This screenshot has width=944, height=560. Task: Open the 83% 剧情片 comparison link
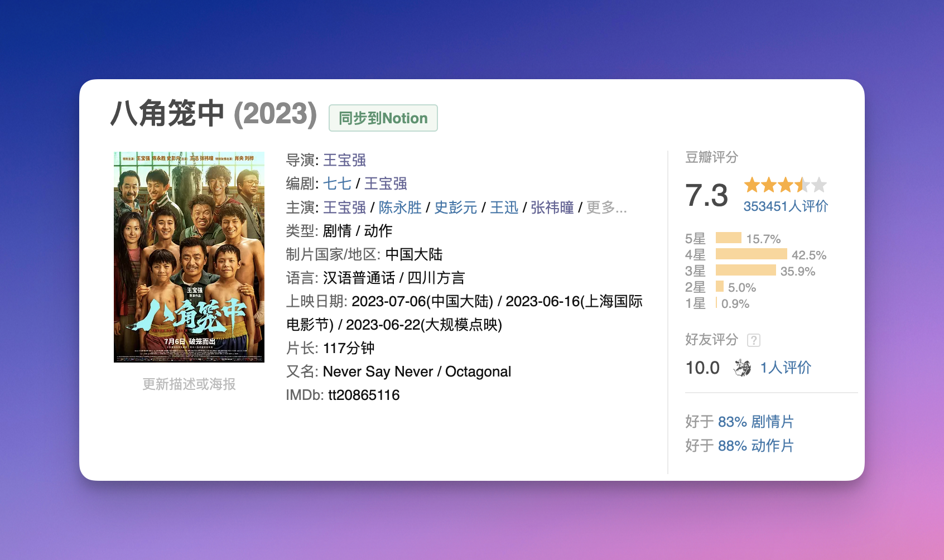(755, 422)
